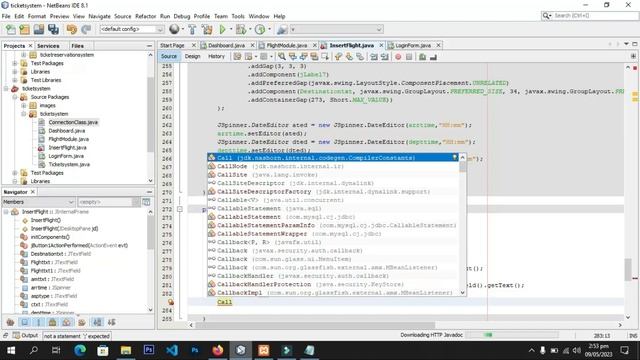Collapse the ticketsystem project node
This screenshot has width=640, height=360.
tap(6, 89)
